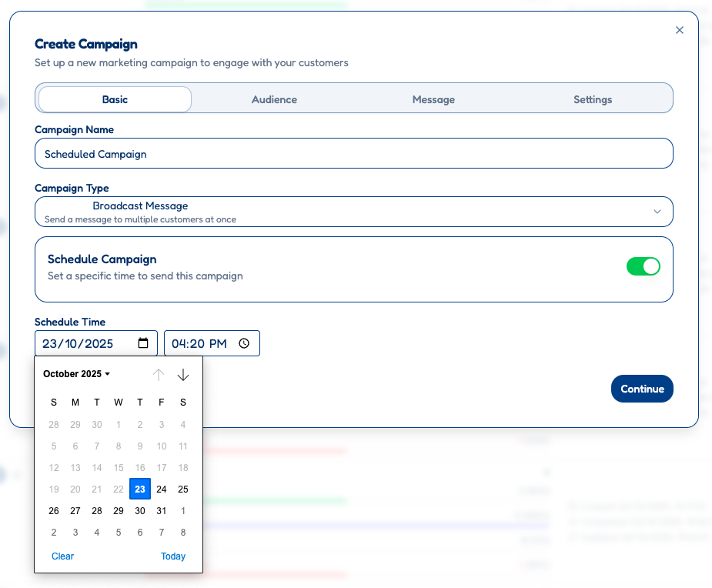Click the Campaign Type chevron arrow
Image resolution: width=712 pixels, height=588 pixels.
[x=658, y=211]
